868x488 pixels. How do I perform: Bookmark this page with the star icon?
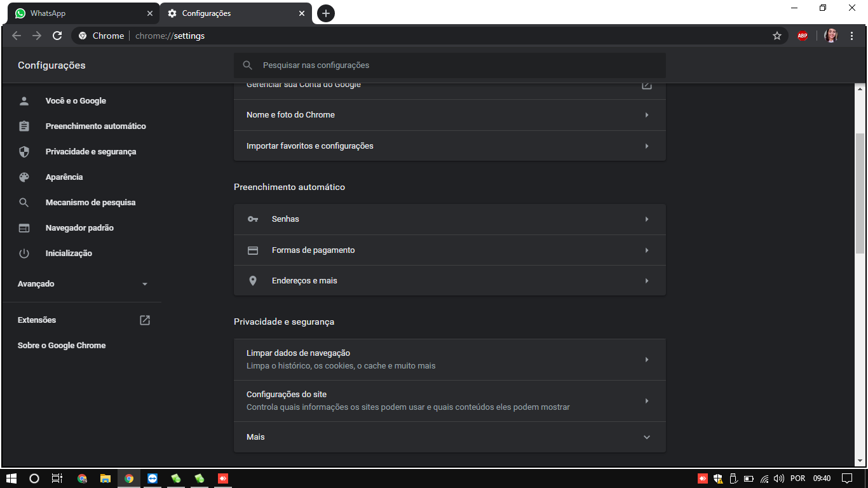point(777,36)
